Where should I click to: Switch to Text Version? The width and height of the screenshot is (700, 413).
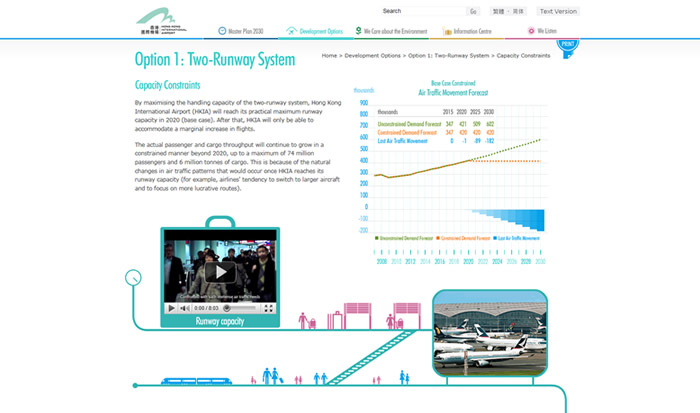click(x=558, y=11)
